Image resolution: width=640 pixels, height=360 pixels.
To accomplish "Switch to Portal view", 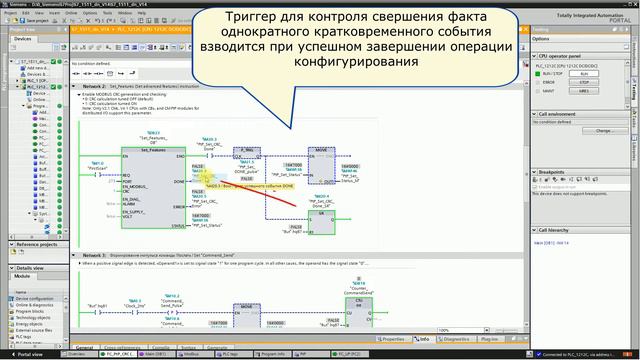I will [x=27, y=354].
